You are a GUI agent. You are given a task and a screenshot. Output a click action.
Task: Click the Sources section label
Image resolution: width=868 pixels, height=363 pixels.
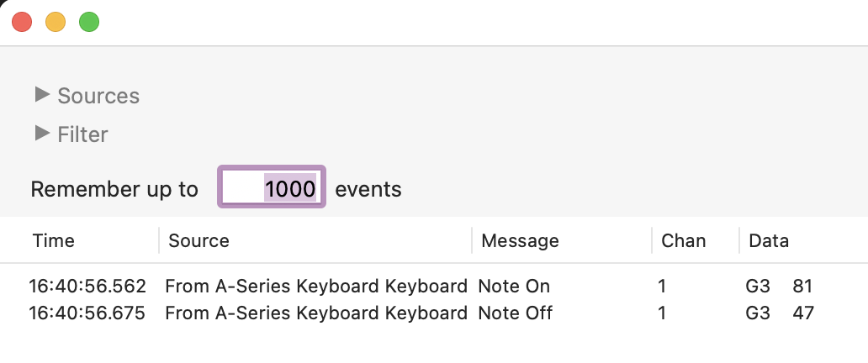98,96
